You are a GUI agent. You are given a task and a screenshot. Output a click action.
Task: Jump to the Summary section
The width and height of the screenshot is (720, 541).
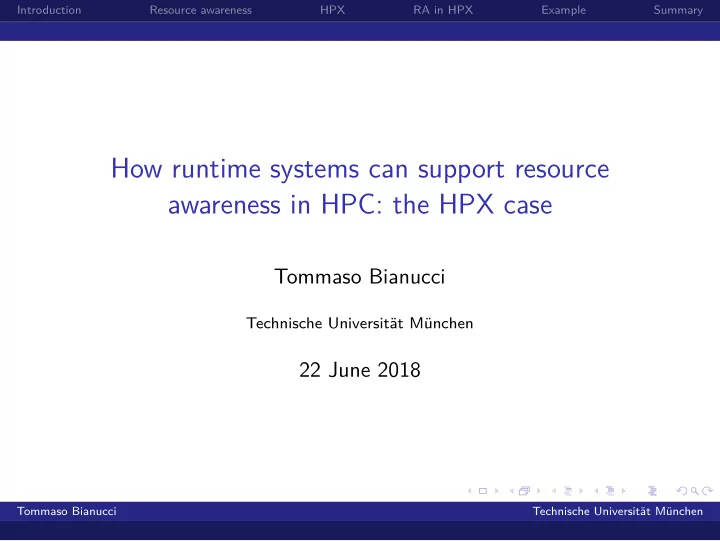pos(678,10)
